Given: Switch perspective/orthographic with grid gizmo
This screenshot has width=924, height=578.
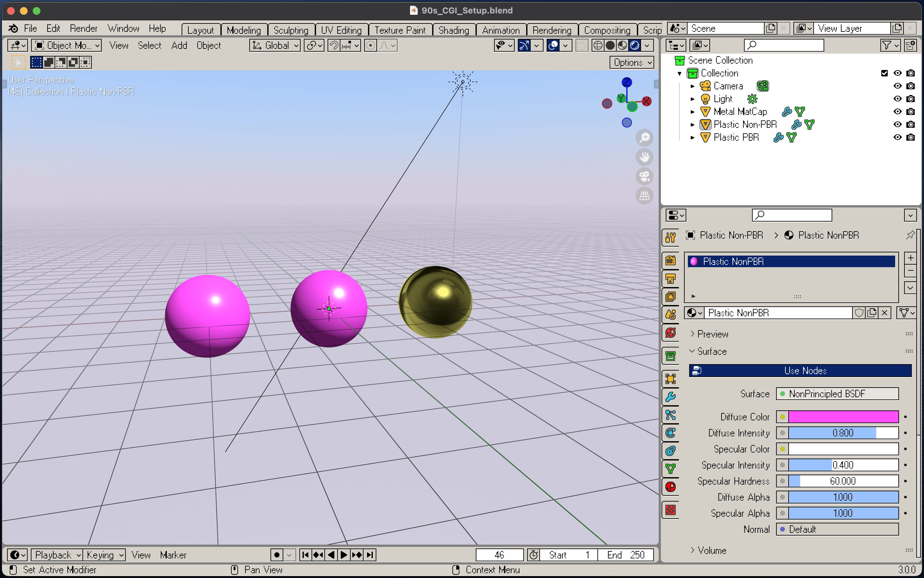Looking at the screenshot, I should 645,196.
